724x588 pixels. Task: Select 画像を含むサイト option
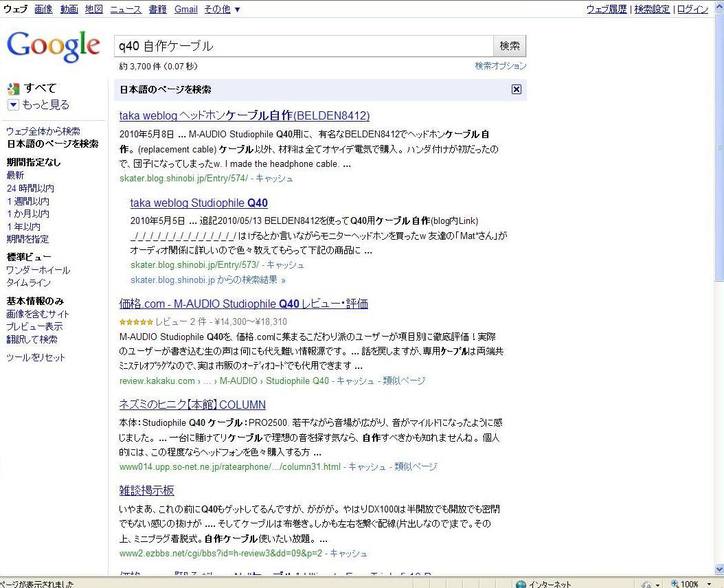(37, 314)
